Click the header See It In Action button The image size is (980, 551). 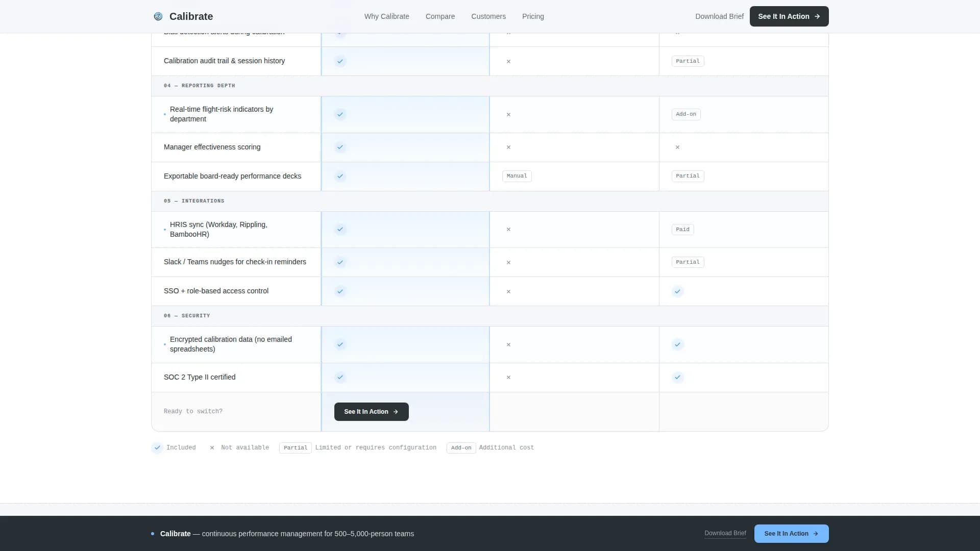(x=789, y=16)
